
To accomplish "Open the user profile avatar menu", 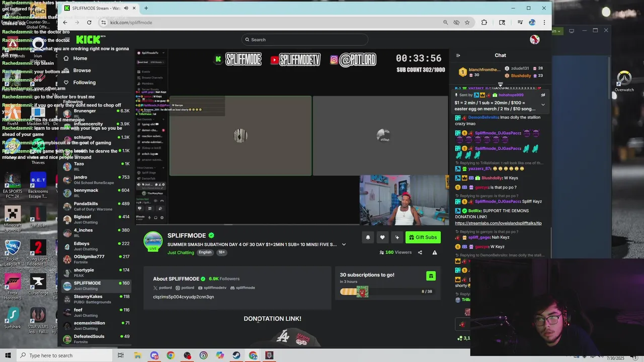I will (534, 40).
